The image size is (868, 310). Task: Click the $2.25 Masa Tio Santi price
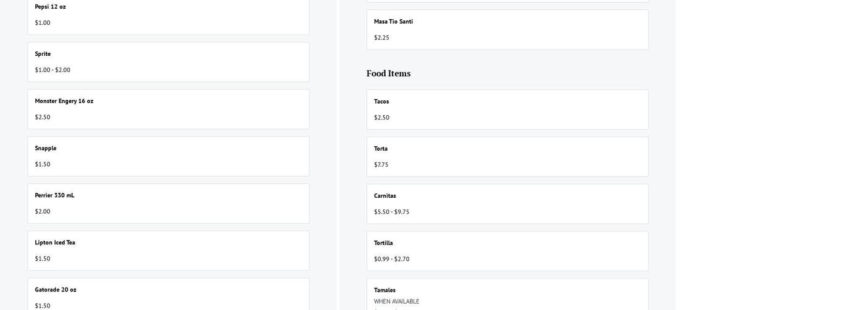[x=381, y=38]
